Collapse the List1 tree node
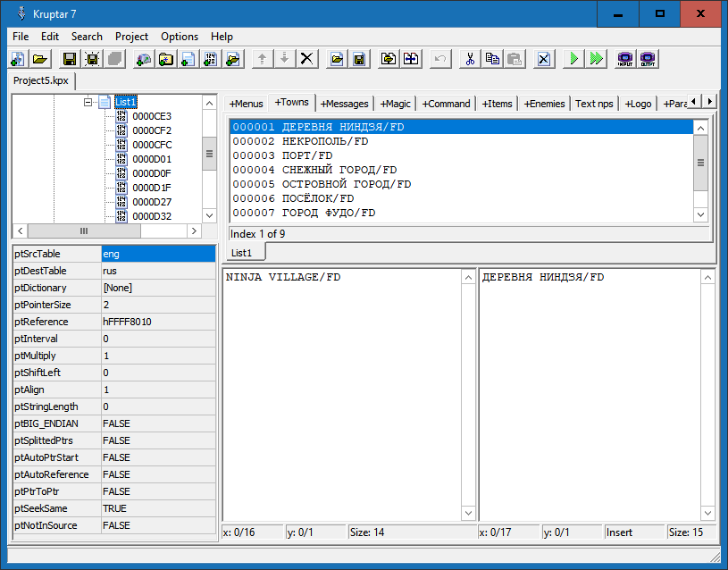The height and width of the screenshot is (570, 728). point(88,102)
